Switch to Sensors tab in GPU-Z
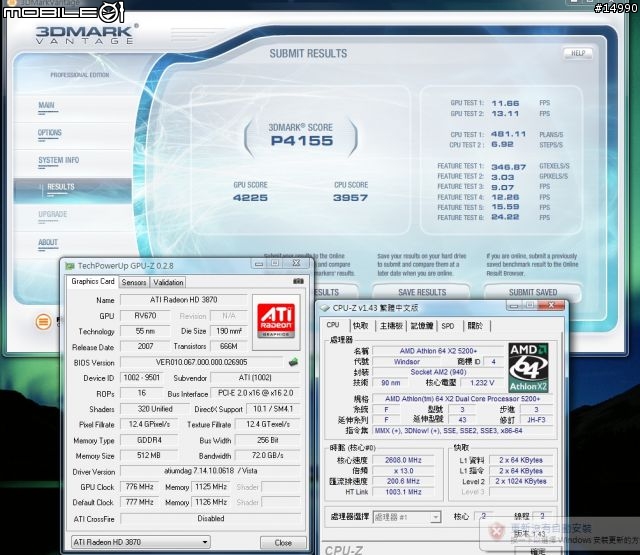This screenshot has width=640, height=555. 134,282
